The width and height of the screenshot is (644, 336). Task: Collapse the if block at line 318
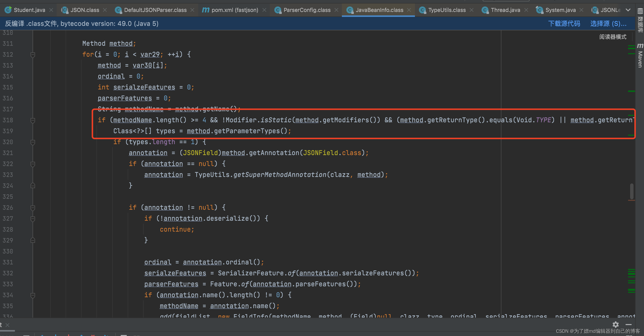(33, 120)
